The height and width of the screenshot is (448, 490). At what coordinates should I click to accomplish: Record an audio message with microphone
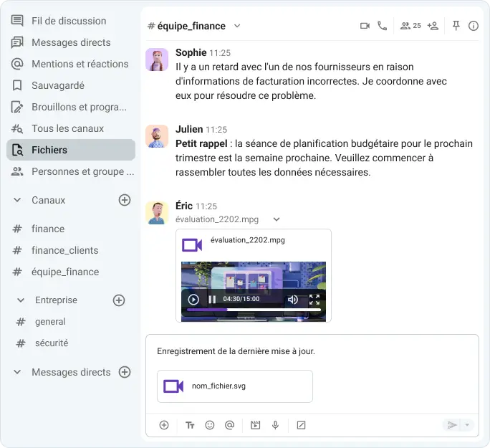(275, 425)
